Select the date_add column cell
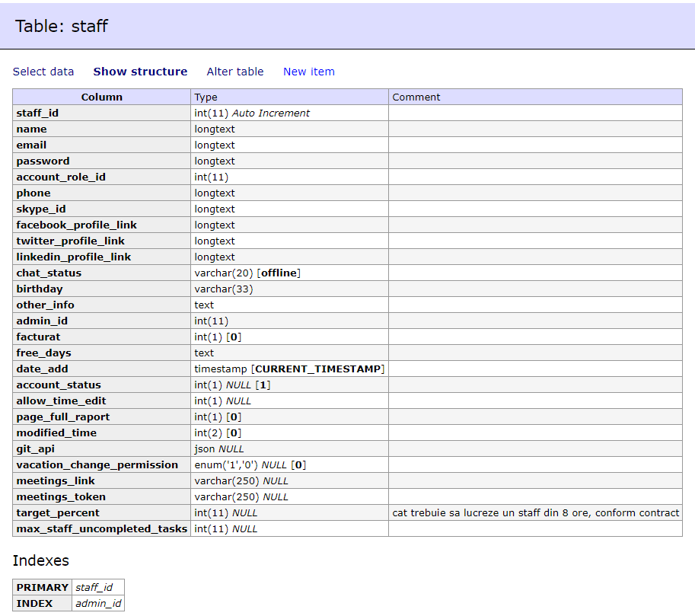 coord(101,369)
